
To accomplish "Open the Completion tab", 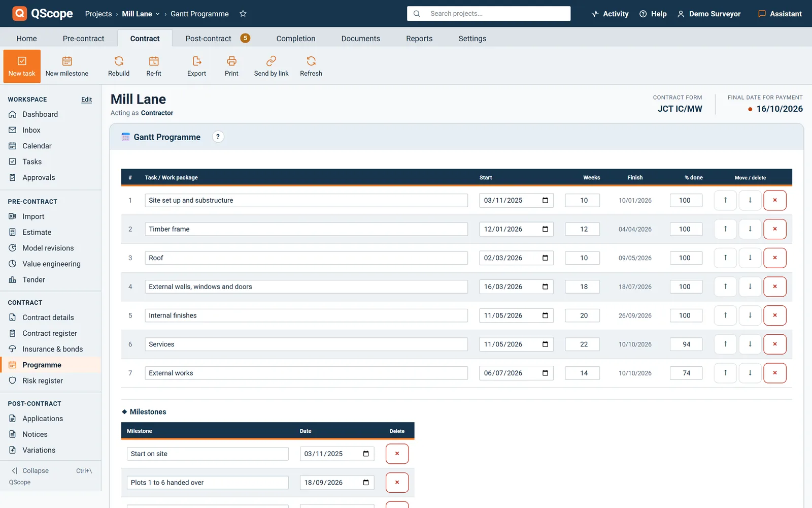I will [296, 39].
